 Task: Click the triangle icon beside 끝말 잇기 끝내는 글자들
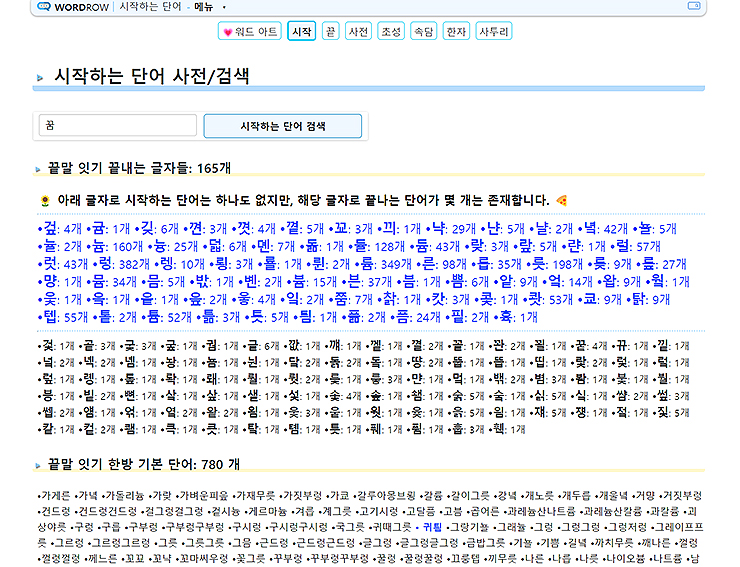pyautogui.click(x=38, y=169)
